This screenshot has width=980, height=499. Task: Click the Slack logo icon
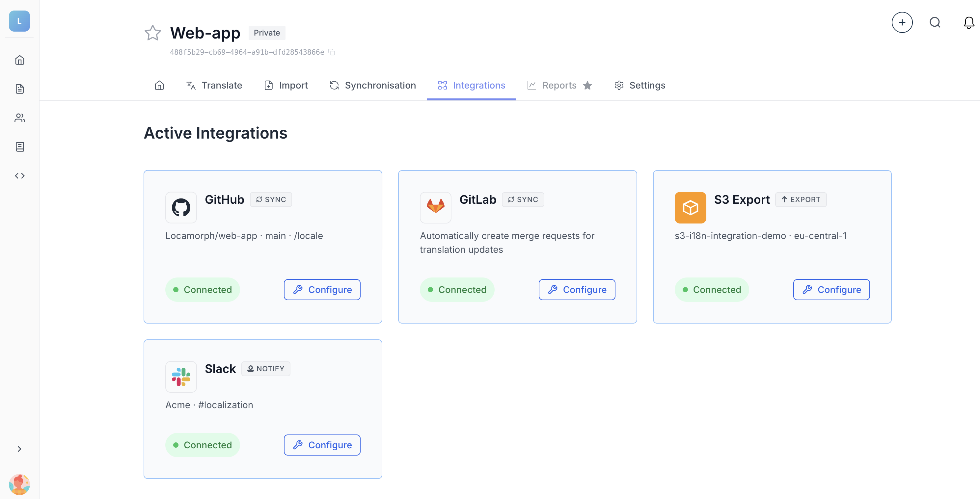coord(181,377)
